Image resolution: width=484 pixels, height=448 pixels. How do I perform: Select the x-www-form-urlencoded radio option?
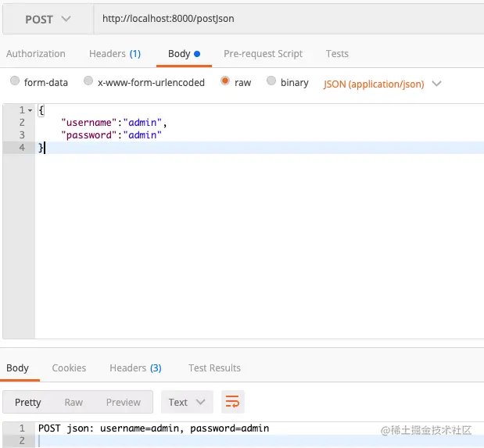click(88, 81)
